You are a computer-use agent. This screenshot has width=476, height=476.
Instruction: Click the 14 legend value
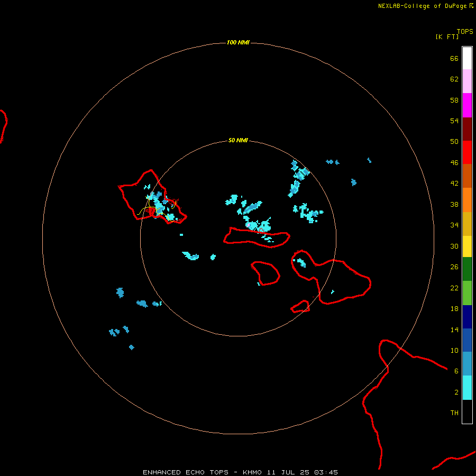coord(454,329)
